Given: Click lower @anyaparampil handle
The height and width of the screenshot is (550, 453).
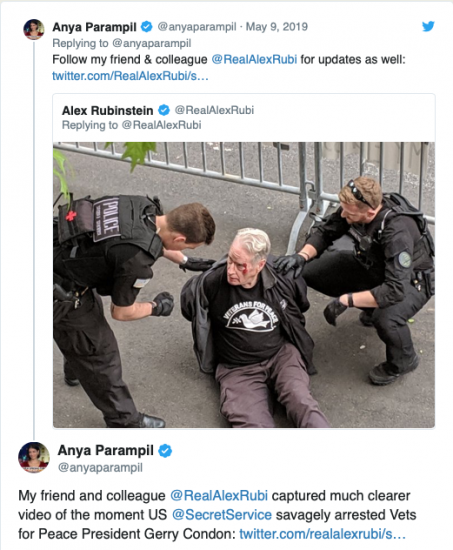Looking at the screenshot, I should [x=100, y=468].
